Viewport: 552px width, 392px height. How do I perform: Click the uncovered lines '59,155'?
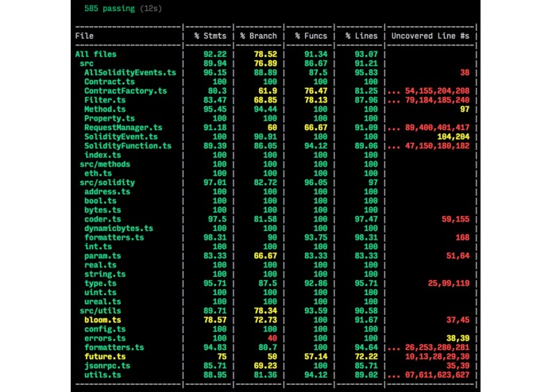456,219
